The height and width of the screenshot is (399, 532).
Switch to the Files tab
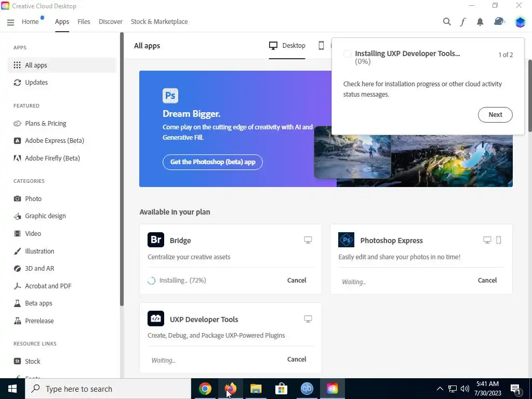point(84,22)
